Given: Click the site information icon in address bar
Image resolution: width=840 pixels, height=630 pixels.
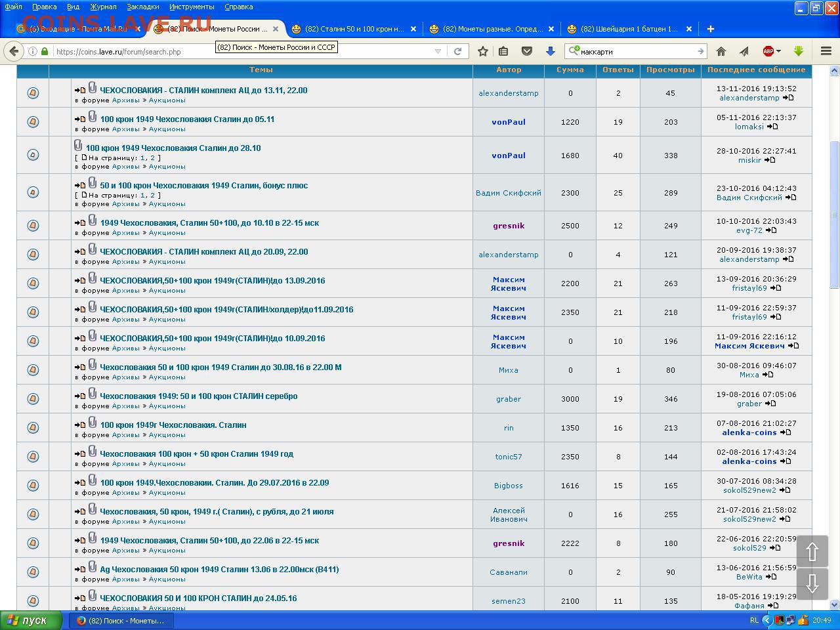Looking at the screenshot, I should pos(32,51).
